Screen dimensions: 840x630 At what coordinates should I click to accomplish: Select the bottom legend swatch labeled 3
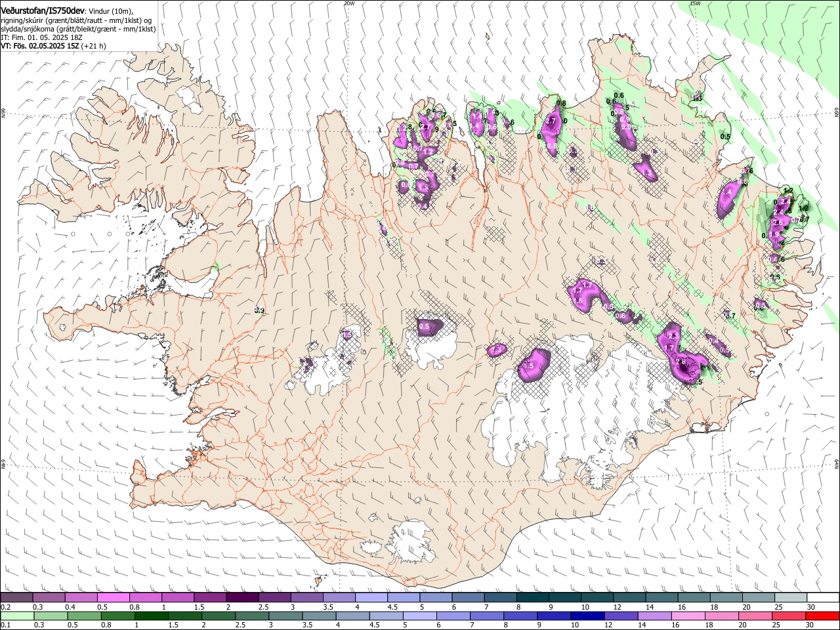click(285, 616)
